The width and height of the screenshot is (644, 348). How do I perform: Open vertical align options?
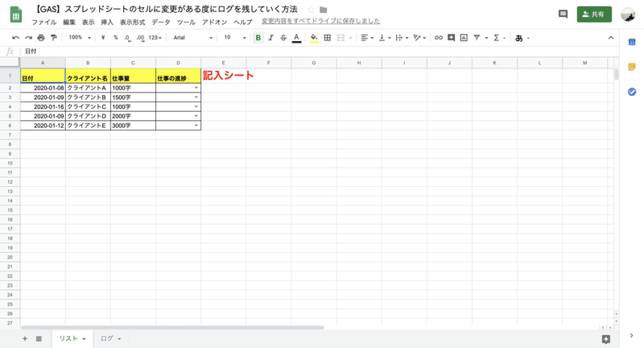385,38
